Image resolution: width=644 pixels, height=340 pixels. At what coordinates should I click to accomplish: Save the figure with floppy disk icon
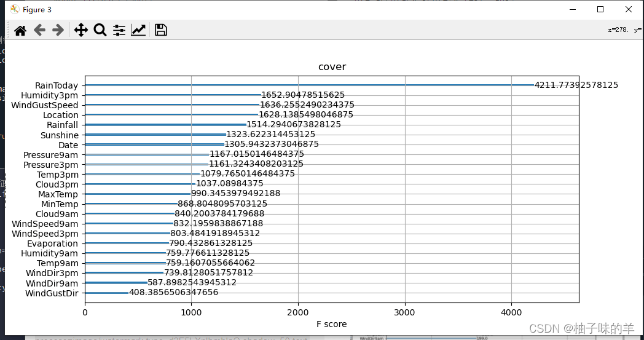tap(161, 30)
